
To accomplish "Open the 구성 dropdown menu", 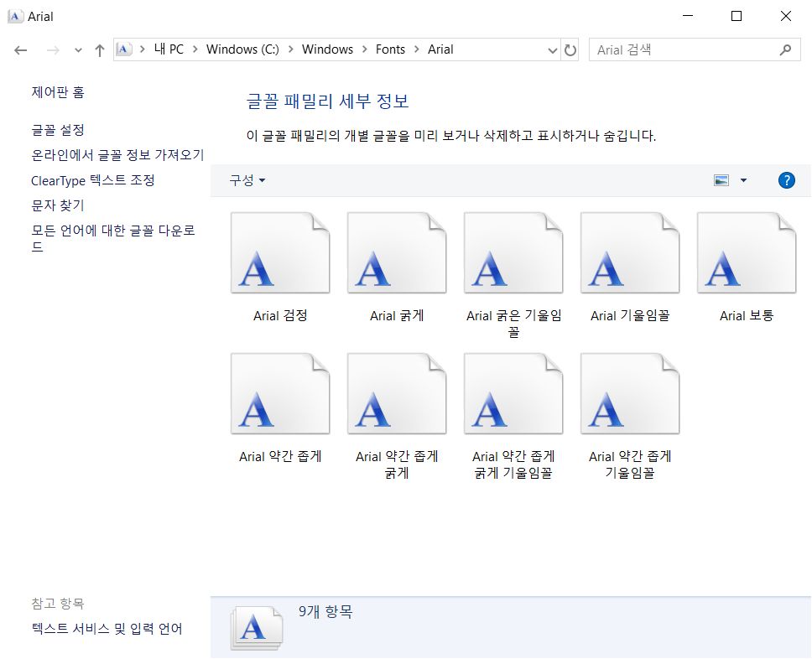I will [247, 180].
